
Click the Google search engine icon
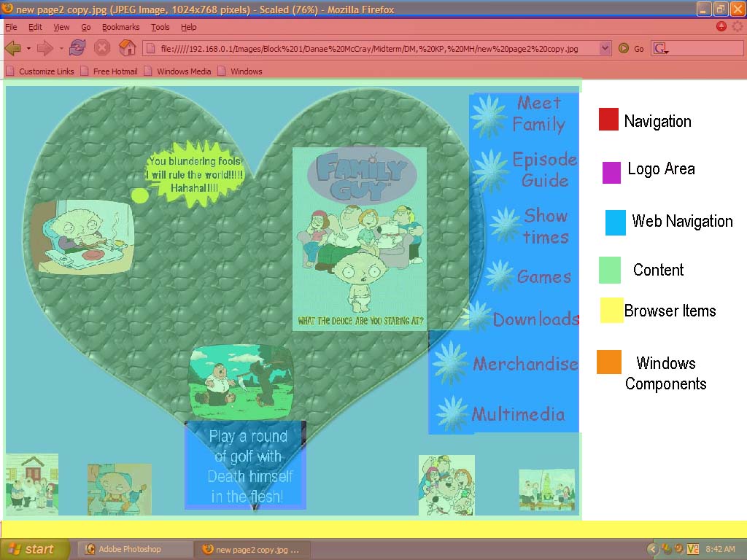(x=659, y=49)
